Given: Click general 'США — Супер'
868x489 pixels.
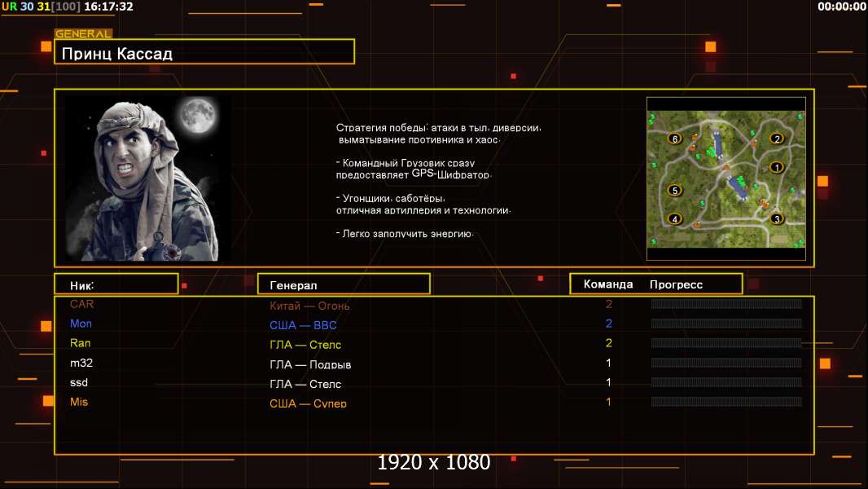Looking at the screenshot, I should point(308,403).
